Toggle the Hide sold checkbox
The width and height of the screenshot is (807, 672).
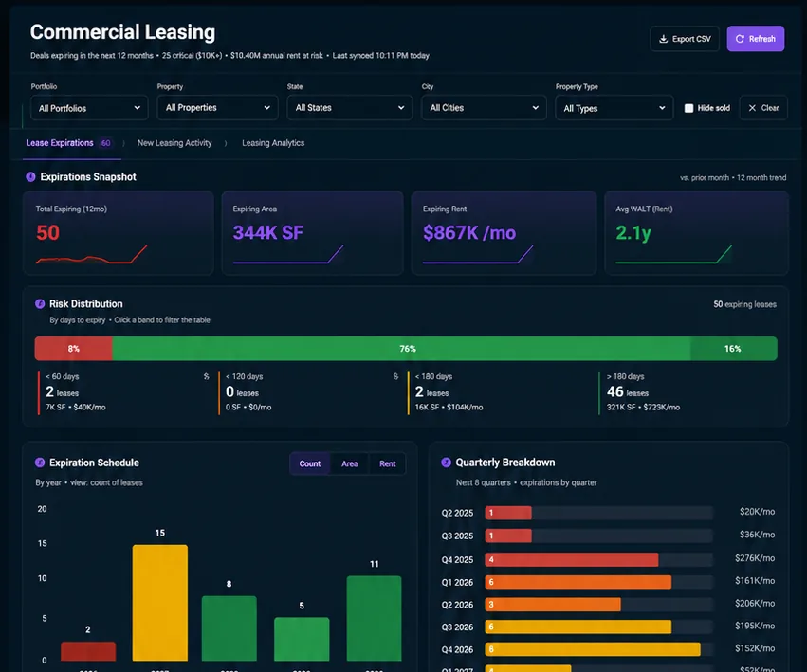point(688,108)
